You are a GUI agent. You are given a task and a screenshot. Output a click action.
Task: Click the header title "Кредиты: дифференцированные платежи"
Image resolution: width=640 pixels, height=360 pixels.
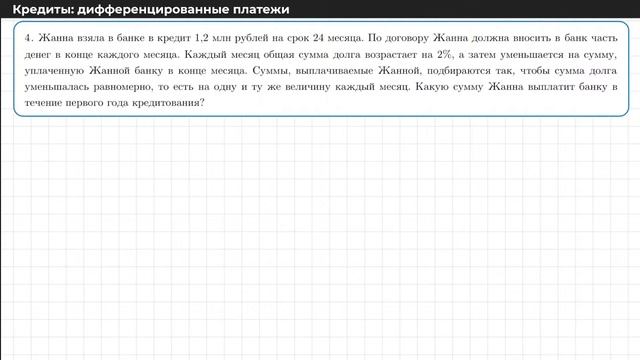coord(151,9)
